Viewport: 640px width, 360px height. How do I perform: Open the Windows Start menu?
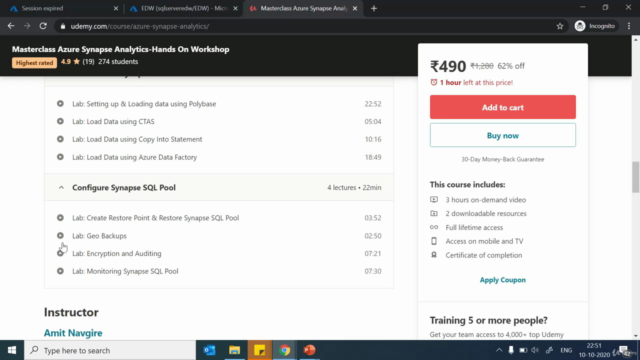[12, 350]
